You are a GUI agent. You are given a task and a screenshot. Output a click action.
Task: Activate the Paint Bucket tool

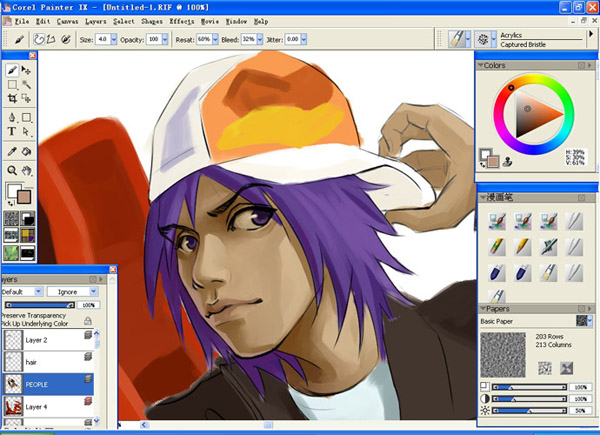(27, 151)
